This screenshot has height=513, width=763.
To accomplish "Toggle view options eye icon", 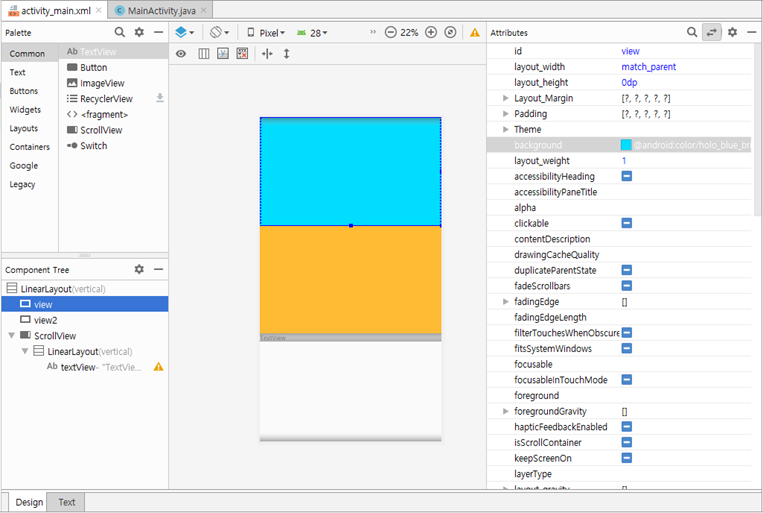I will (x=181, y=54).
